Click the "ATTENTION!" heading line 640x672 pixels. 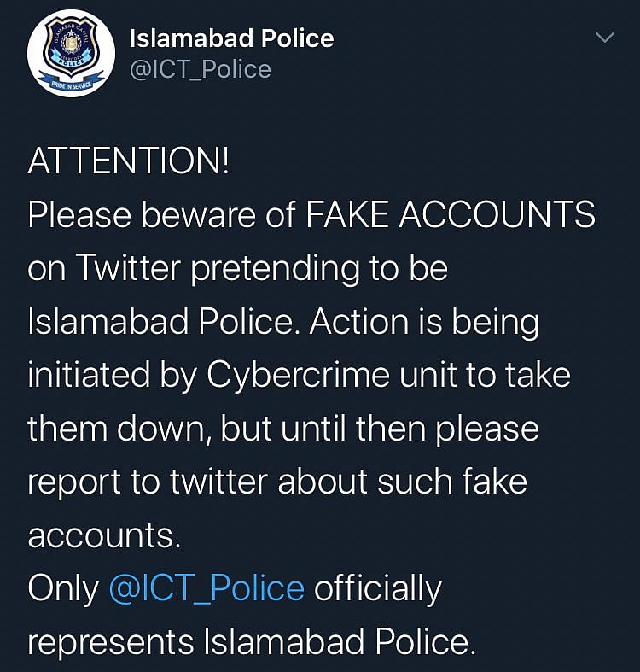tap(128, 162)
